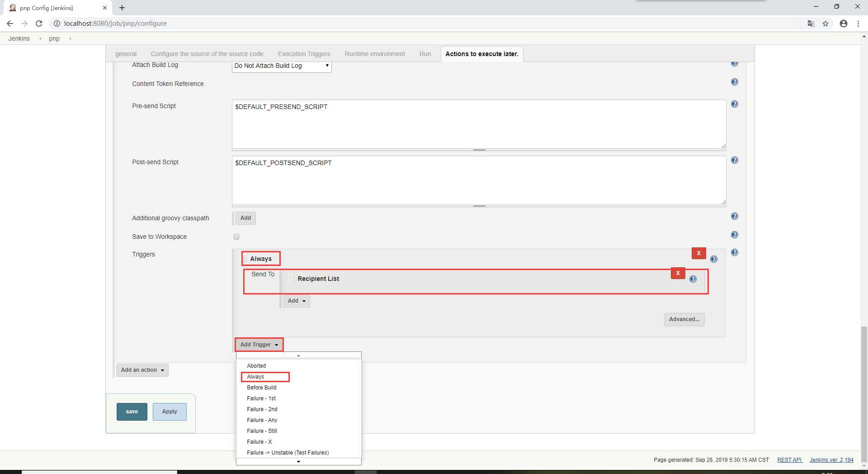Screen dimensions: 868x474
Task: Open help for Additional groovy classpath
Action: pyautogui.click(x=735, y=216)
